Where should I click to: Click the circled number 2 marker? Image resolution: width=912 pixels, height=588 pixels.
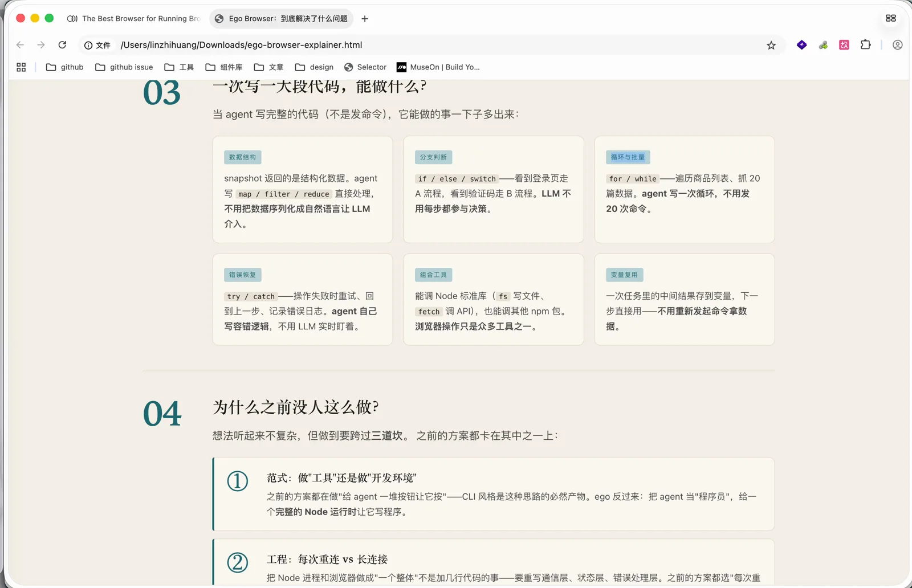pos(238,562)
